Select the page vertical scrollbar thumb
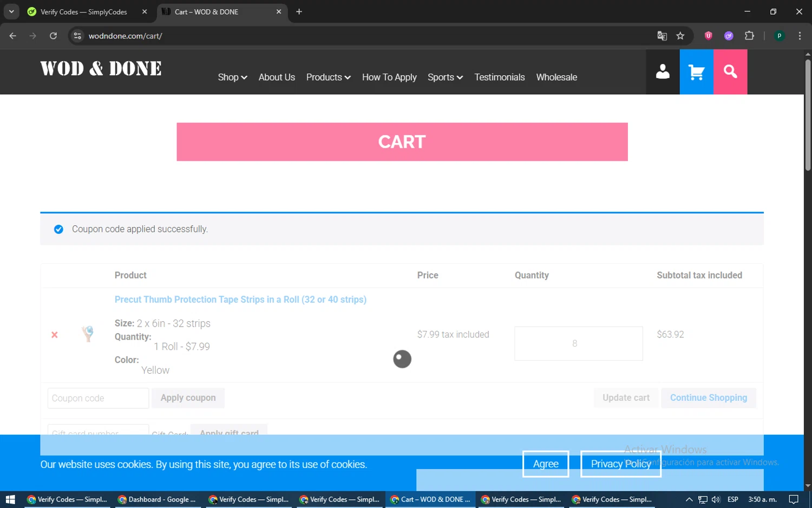 [808, 115]
